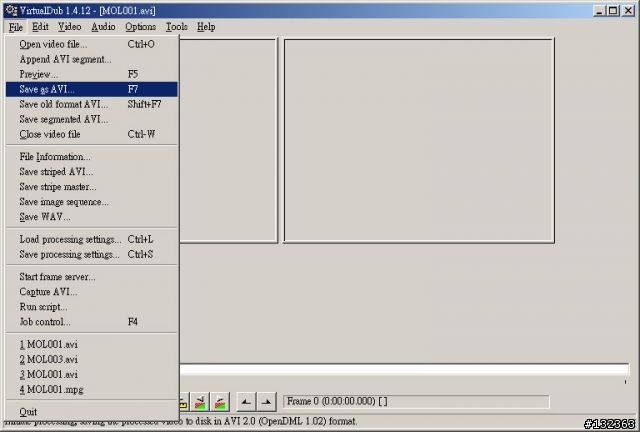Open File Information...
This screenshot has height=432, width=640.
coord(92,157)
